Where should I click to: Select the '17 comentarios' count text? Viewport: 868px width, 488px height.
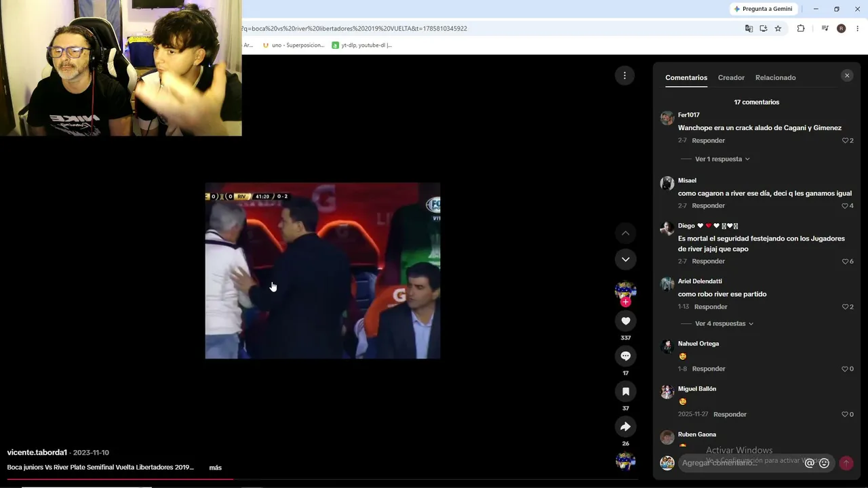756,102
